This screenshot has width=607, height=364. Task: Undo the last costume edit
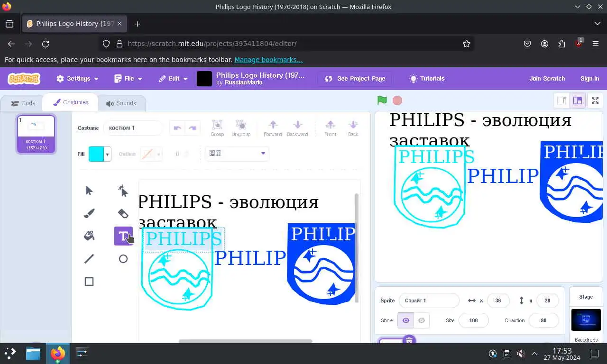(x=177, y=128)
